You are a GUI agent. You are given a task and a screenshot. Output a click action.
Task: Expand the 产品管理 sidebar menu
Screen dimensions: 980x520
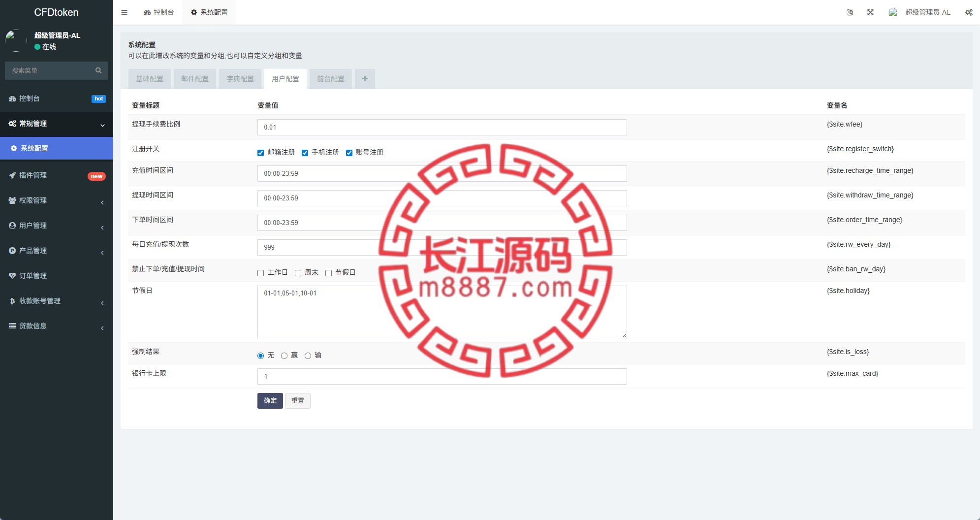click(57, 251)
